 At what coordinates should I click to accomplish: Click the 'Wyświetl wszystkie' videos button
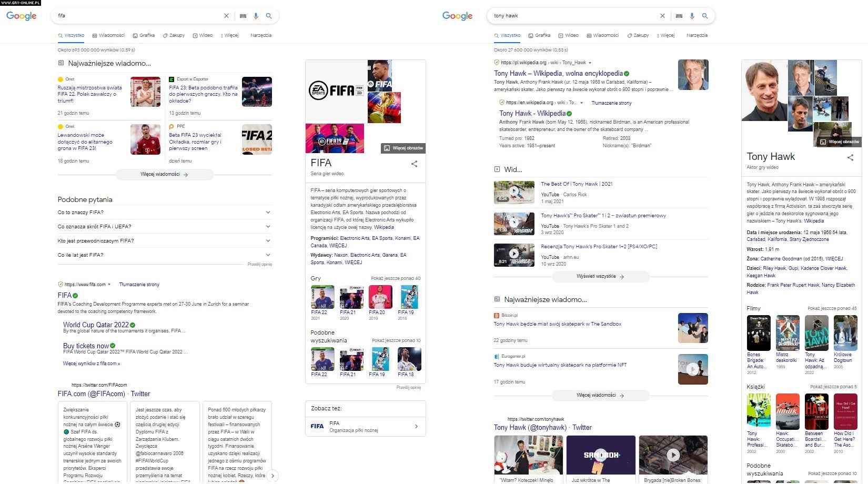point(600,276)
